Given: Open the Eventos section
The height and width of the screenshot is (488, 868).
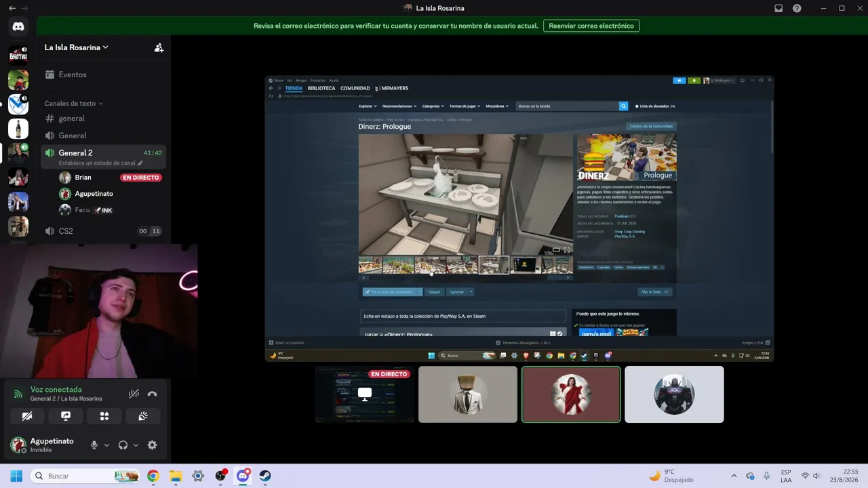Looking at the screenshot, I should [x=103, y=75].
